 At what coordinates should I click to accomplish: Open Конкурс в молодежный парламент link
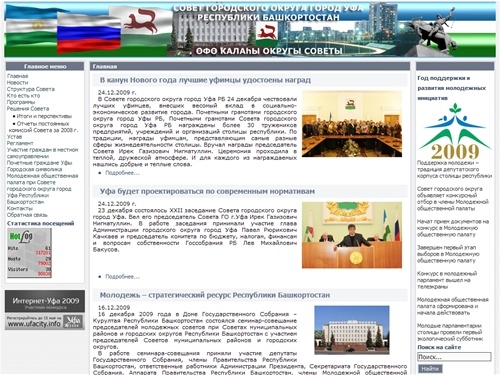coord(447,280)
